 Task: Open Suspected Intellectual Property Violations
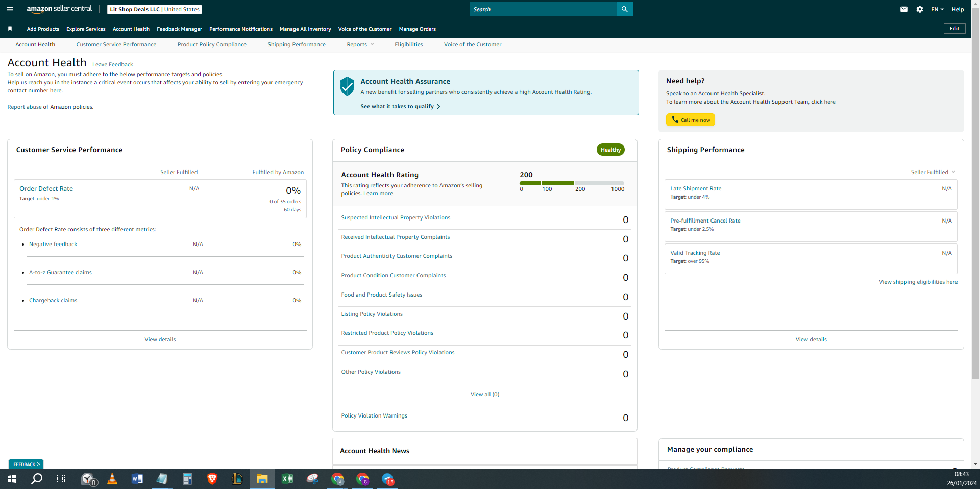(396, 217)
